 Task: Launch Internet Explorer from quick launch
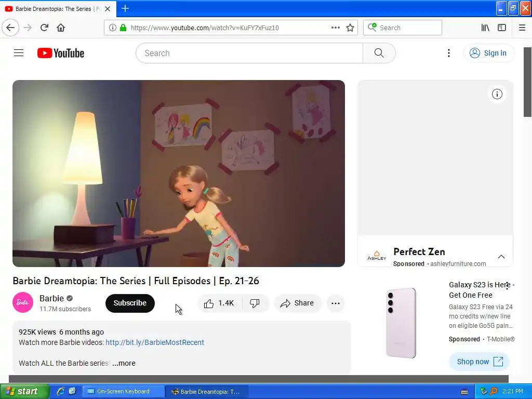[60, 391]
